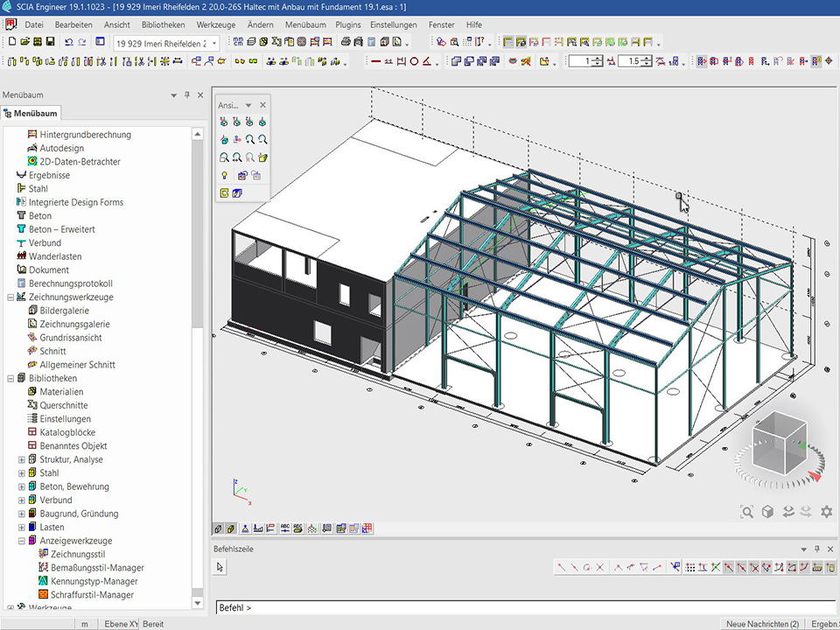Click the navigation view cube
This screenshot has width=840, height=630.
(778, 444)
